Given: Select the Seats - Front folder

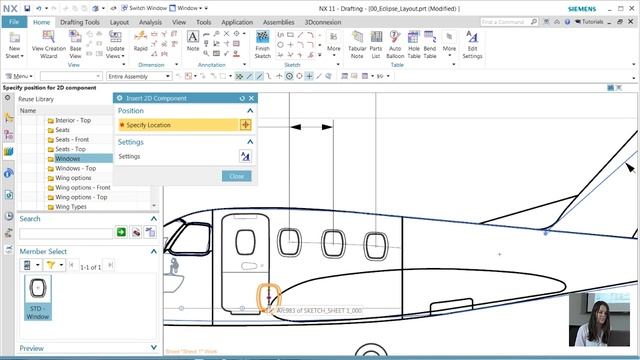Looking at the screenshot, I should point(72,140).
